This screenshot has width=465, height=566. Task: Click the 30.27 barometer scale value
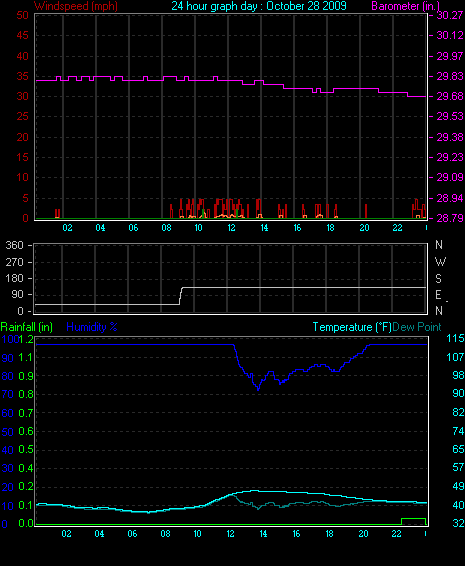pyautogui.click(x=449, y=15)
